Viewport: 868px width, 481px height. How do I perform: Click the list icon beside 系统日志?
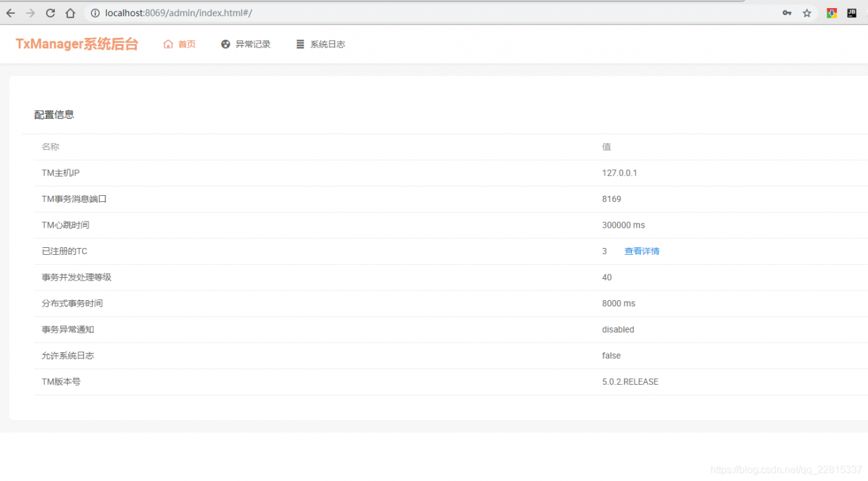300,44
